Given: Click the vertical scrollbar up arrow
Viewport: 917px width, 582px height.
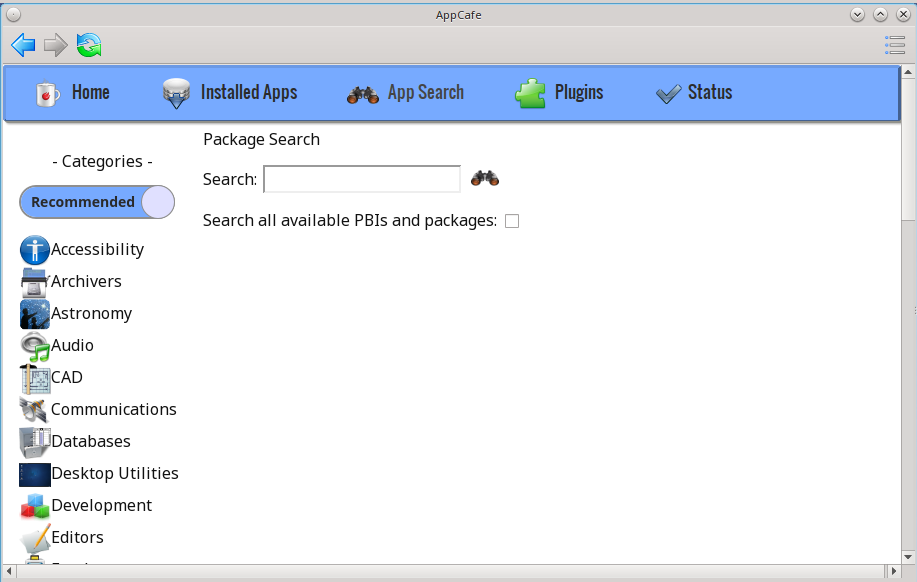Looking at the screenshot, I should click(908, 73).
